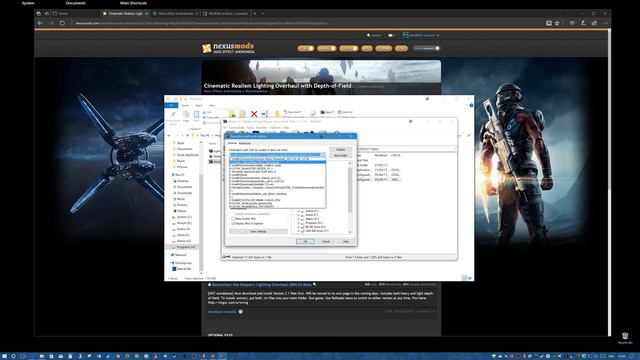The height and width of the screenshot is (360, 640).
Task: Select the General tab in extraction dialog
Action: coord(232,143)
